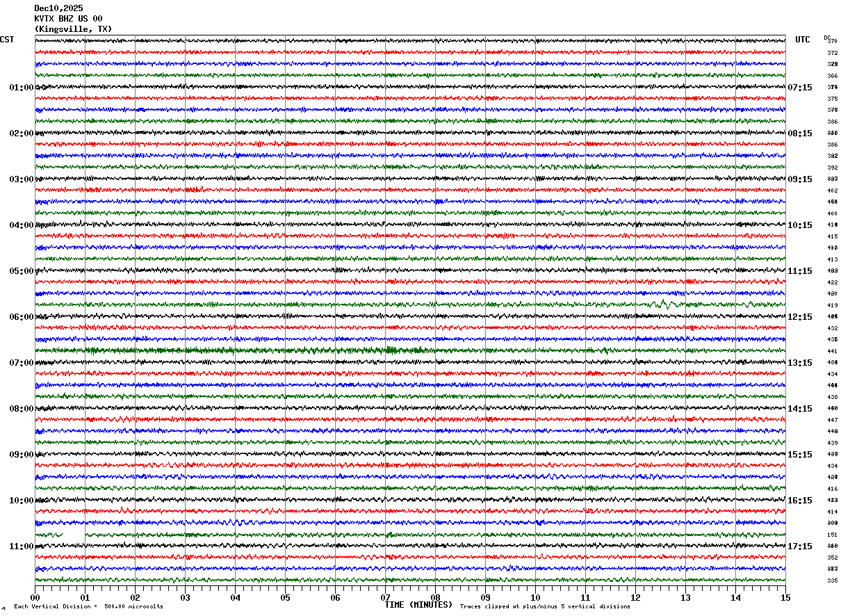Click minute tick label "03" on bottom axis

(x=185, y=598)
